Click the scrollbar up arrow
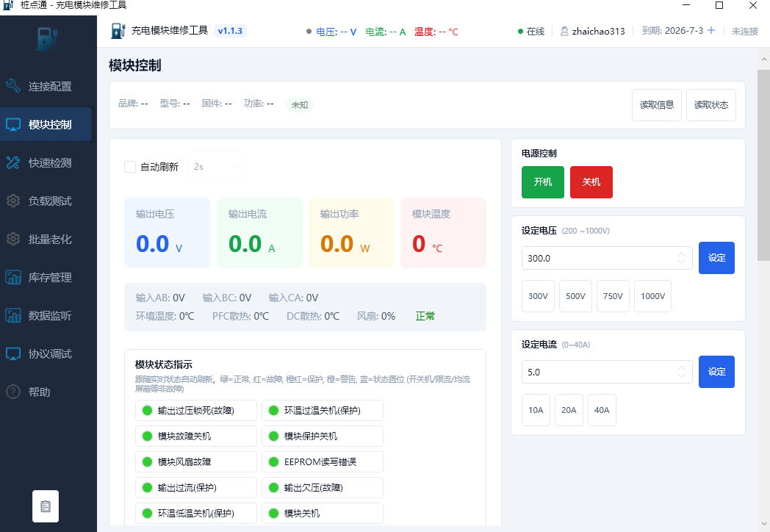This screenshot has width=770, height=532. pyautogui.click(x=763, y=60)
